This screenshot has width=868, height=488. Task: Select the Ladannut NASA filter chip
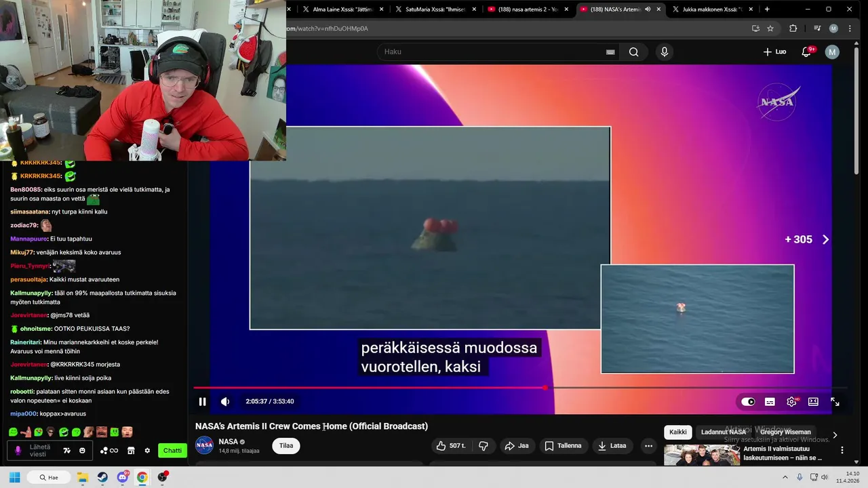pos(723,432)
